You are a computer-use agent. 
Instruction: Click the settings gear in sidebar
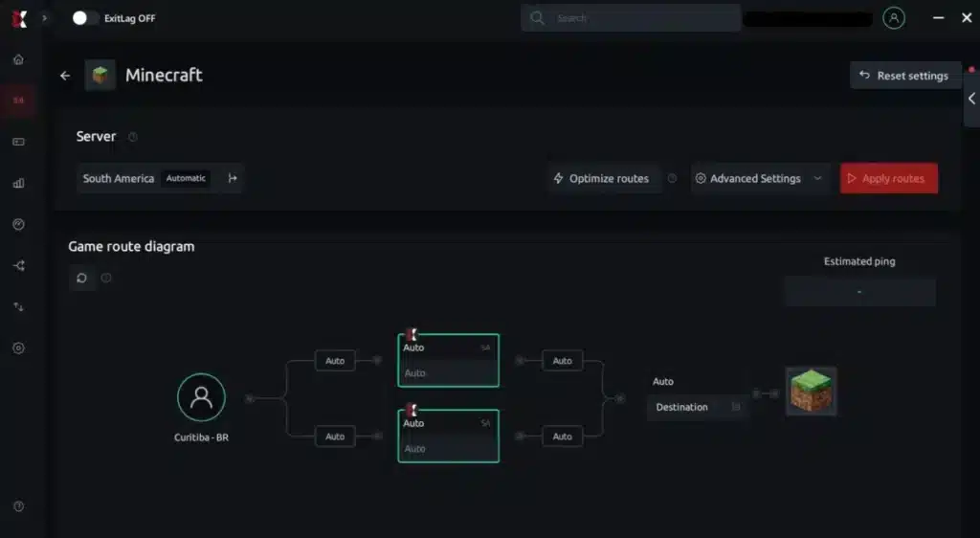tap(18, 348)
